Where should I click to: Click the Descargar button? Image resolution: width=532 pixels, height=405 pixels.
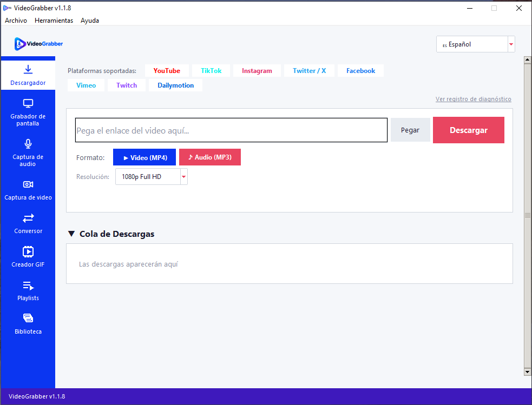point(469,130)
